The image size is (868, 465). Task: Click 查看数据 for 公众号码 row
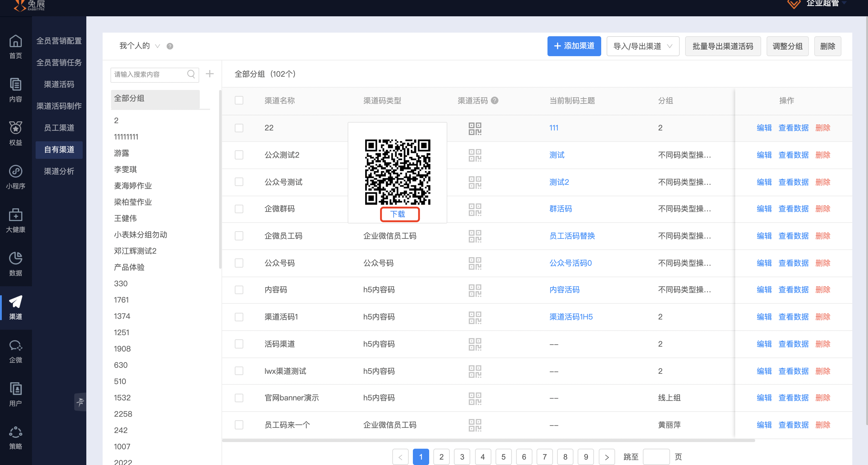coord(793,263)
